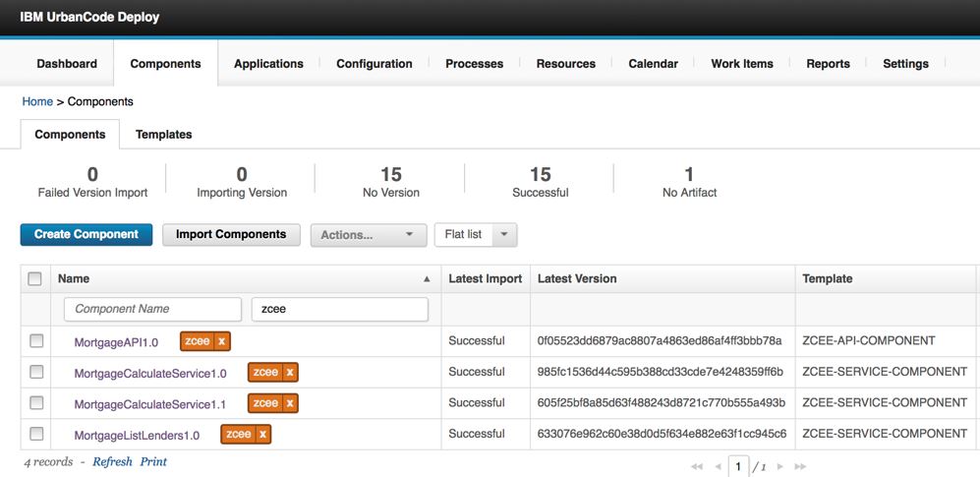This screenshot has width=980, height=477.
Task: Check the MortgageListLenders1.0 row checkbox
Action: point(37,434)
